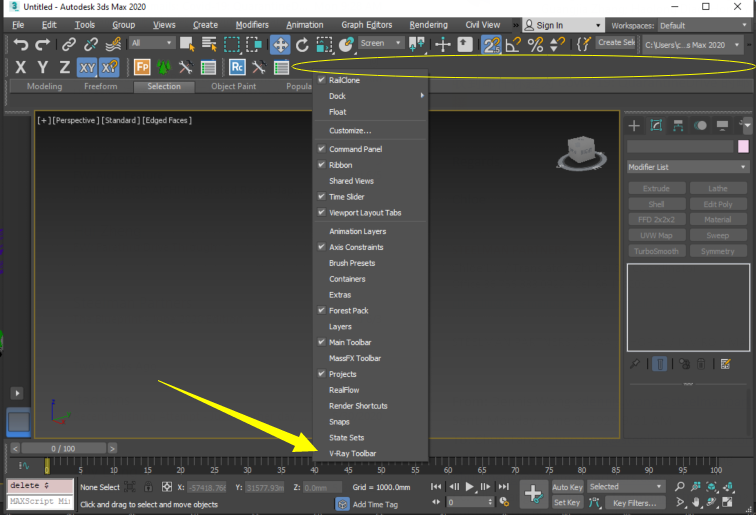
Task: Choose the Select Object tool
Action: tap(187, 44)
